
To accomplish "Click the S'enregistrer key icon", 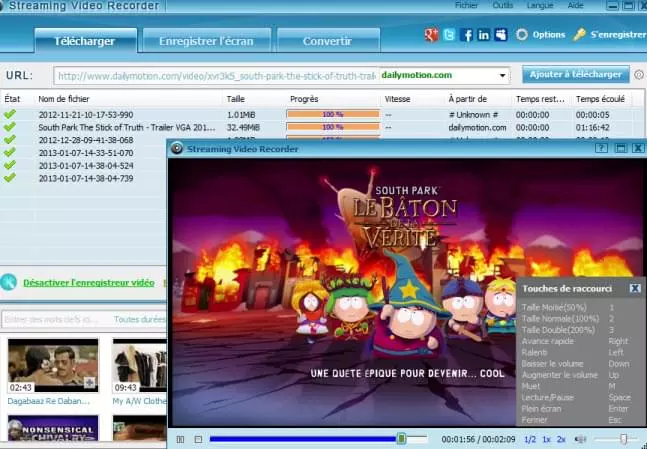I will pyautogui.click(x=579, y=35).
